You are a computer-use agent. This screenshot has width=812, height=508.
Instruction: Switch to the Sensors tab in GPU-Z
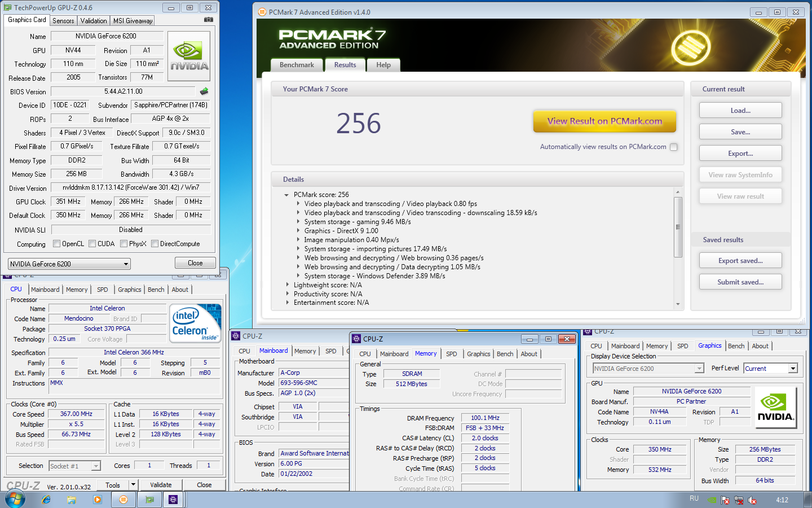pos(63,21)
